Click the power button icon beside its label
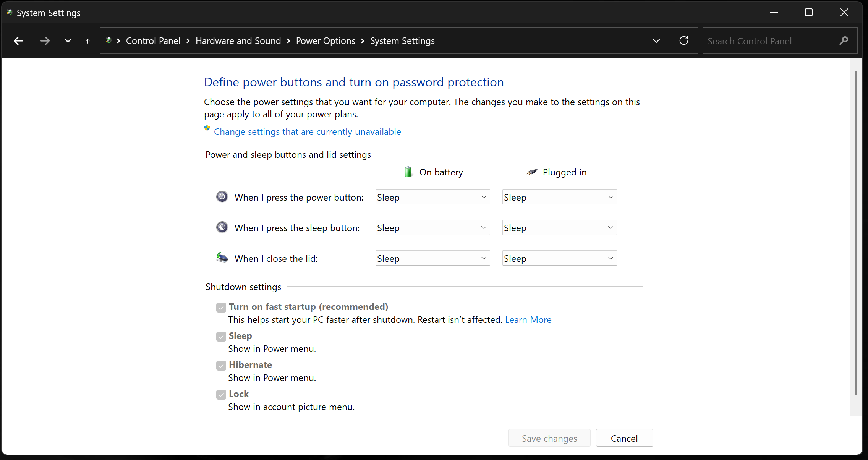Image resolution: width=868 pixels, height=460 pixels. 222,197
